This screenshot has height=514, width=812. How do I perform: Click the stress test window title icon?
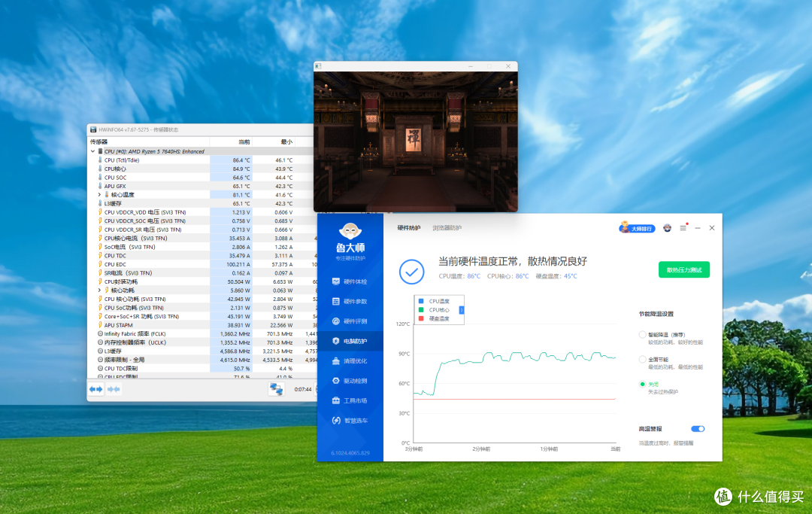[x=318, y=66]
